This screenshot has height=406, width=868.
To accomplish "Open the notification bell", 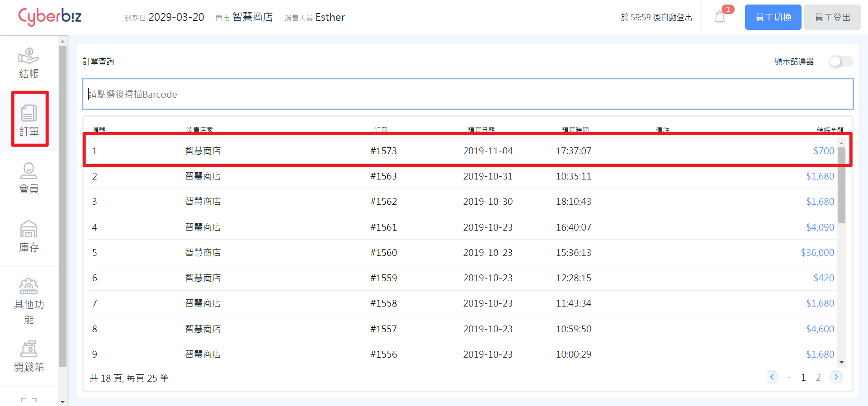I will point(720,17).
